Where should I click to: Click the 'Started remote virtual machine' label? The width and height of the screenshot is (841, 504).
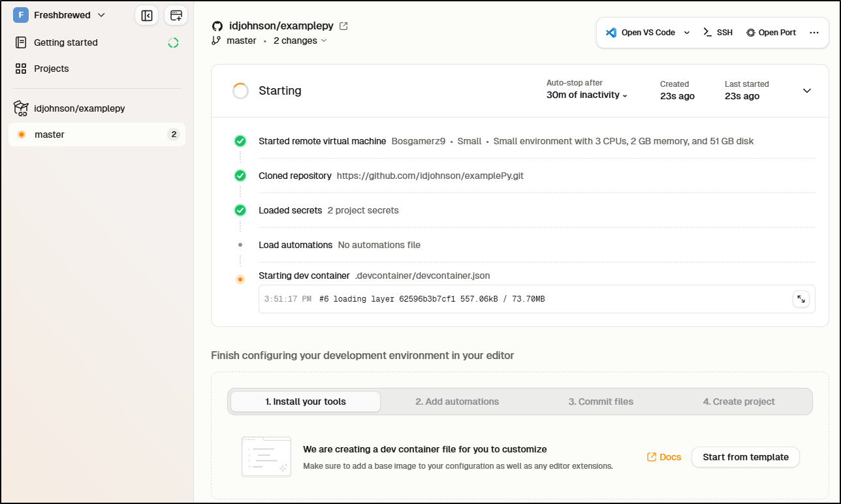click(x=323, y=141)
